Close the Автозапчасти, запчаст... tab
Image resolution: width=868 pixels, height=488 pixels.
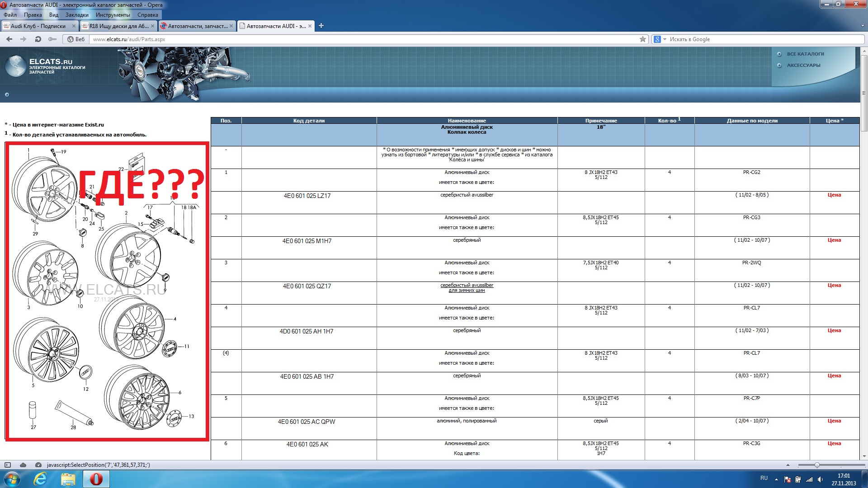point(231,26)
